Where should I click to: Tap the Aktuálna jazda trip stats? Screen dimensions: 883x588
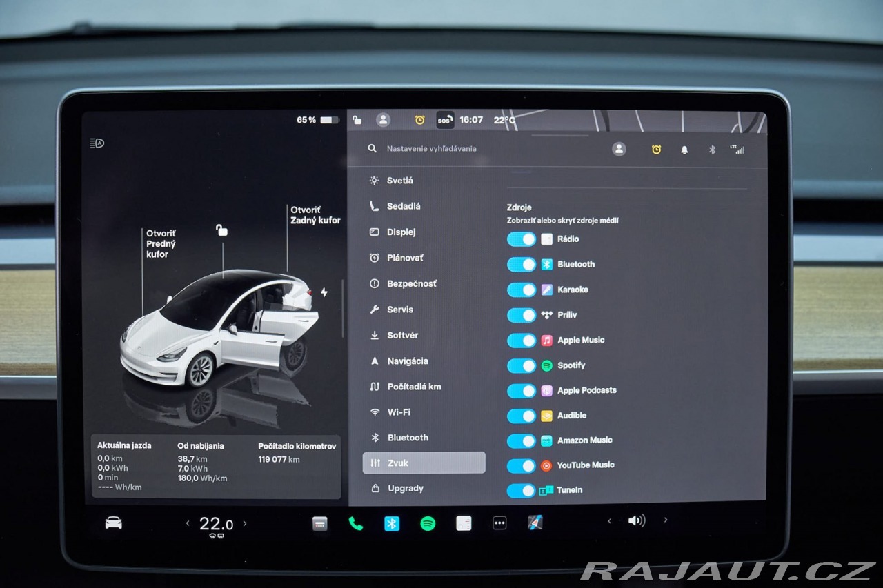[124, 467]
